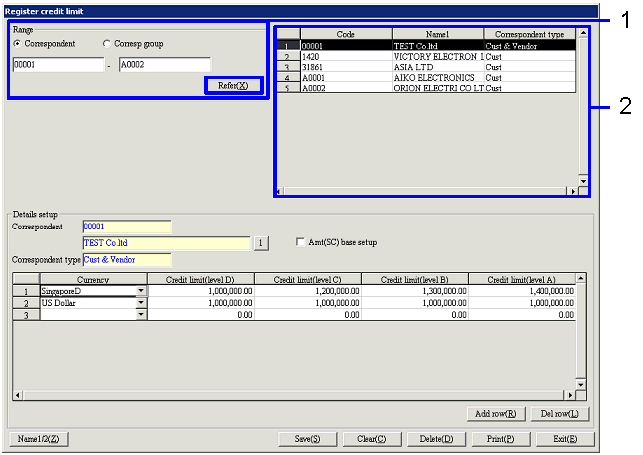Enable the Amt(SC) base setup checkbox
This screenshot has width=643, height=455.
click(x=301, y=242)
